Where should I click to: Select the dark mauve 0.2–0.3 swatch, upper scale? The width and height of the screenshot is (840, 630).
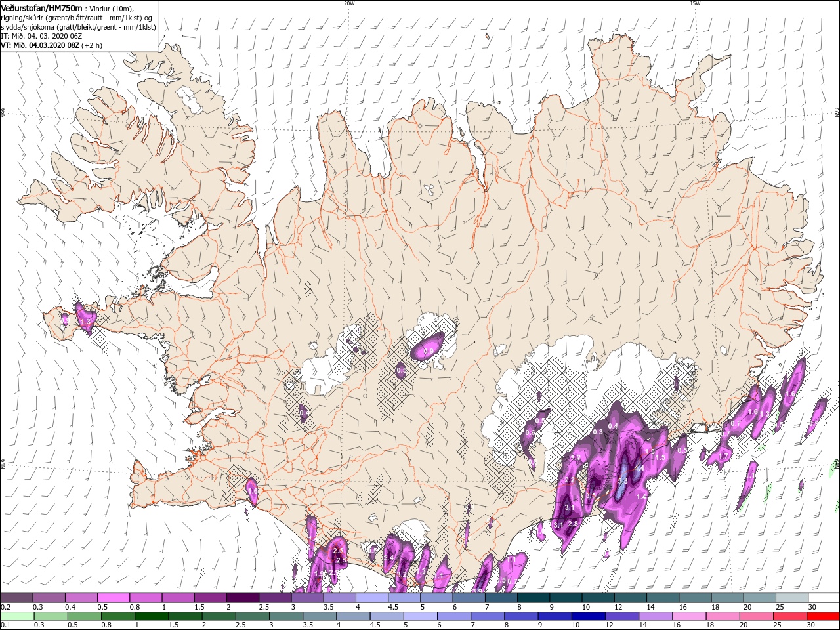[x=16, y=598]
